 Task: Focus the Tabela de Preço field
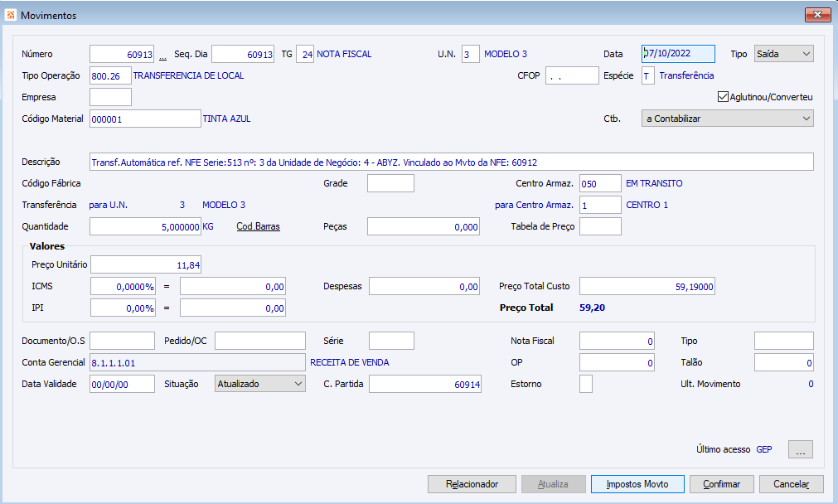[601, 226]
